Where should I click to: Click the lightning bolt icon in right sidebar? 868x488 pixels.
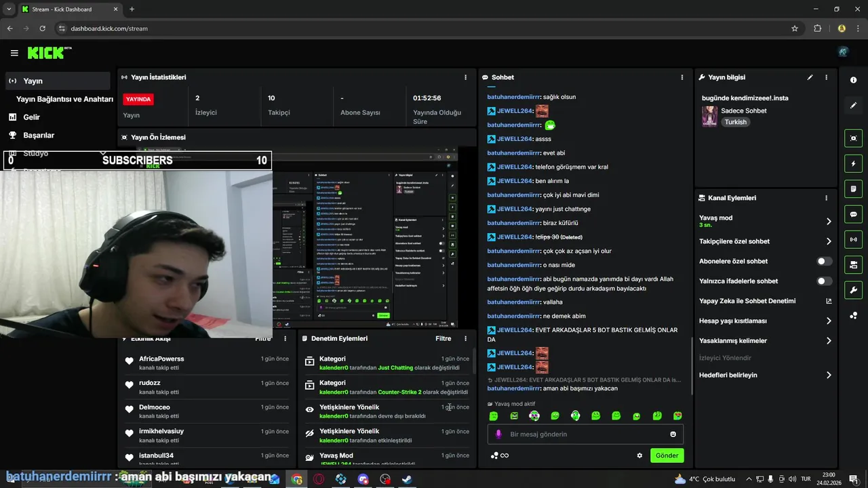pyautogui.click(x=853, y=163)
